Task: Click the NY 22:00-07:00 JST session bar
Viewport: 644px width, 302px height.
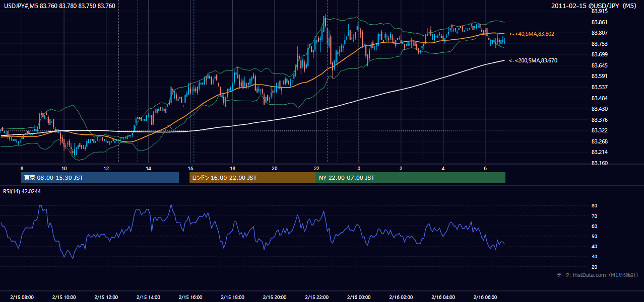Action: tap(411, 178)
